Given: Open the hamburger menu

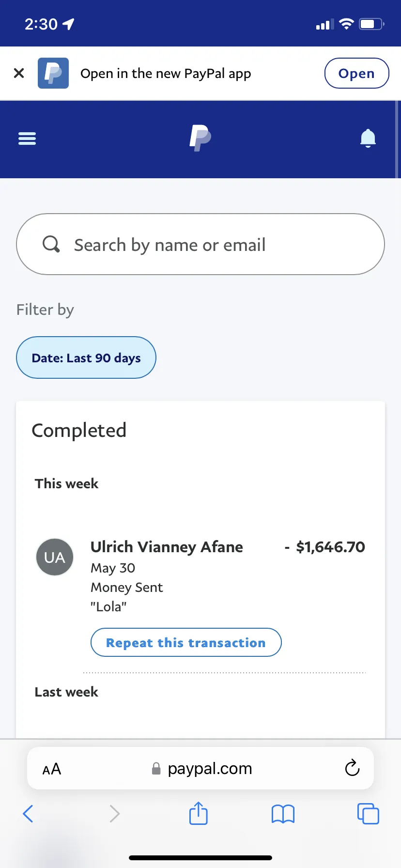Looking at the screenshot, I should pos(27,139).
